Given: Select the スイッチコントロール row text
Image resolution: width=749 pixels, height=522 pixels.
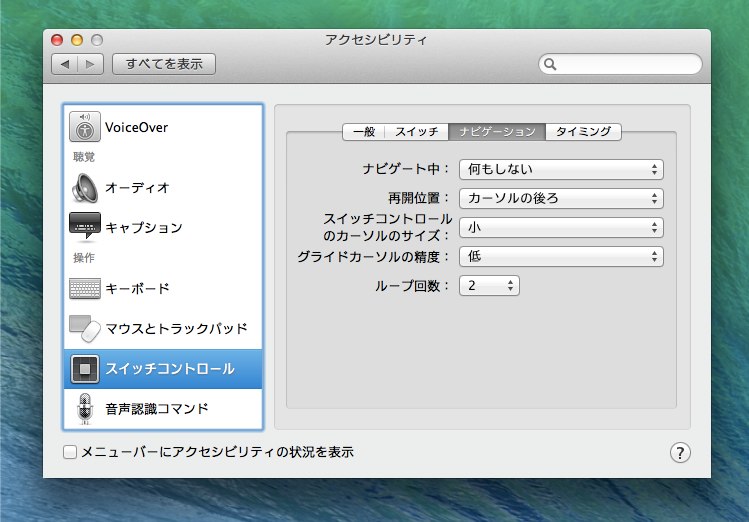Looking at the screenshot, I should click(170, 369).
